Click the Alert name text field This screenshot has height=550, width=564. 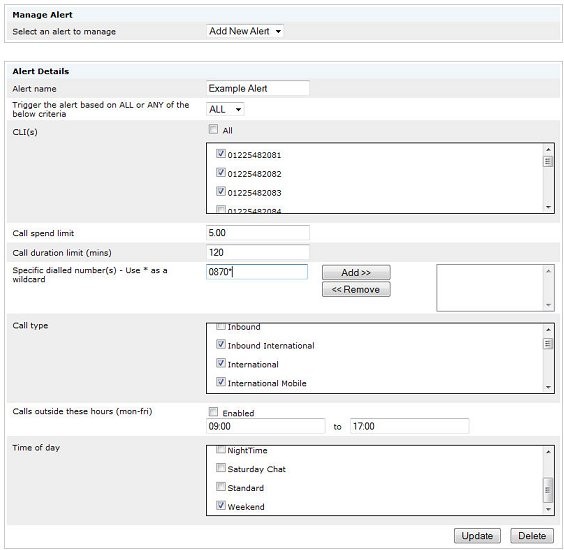coord(258,88)
